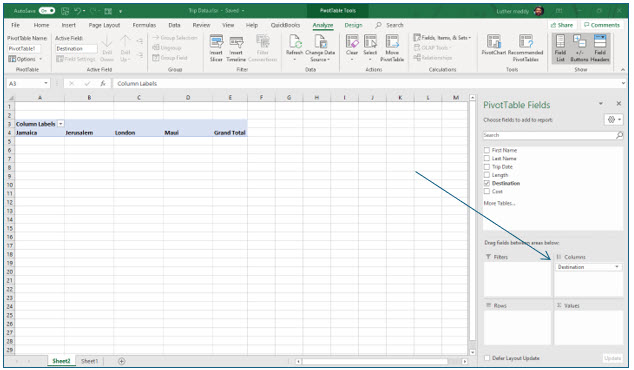Close the PivotTable Fields pane
Screen dimensions: 634x370
[619, 104]
